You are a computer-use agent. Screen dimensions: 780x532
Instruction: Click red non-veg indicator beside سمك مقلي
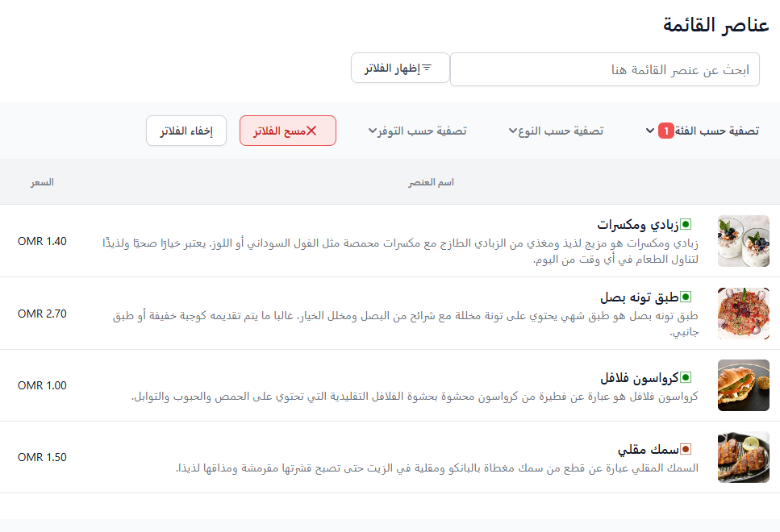(x=686, y=449)
